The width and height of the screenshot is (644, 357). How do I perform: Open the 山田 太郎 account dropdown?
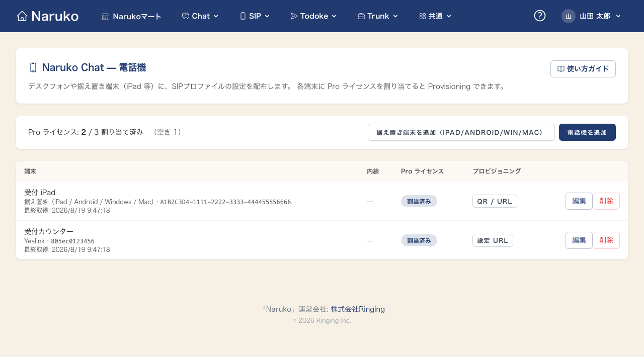click(592, 16)
